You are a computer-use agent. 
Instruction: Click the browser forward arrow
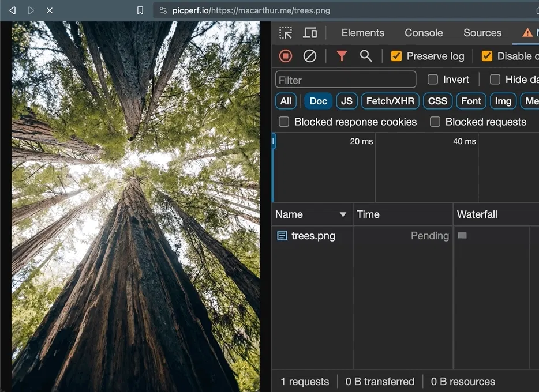[31, 10]
